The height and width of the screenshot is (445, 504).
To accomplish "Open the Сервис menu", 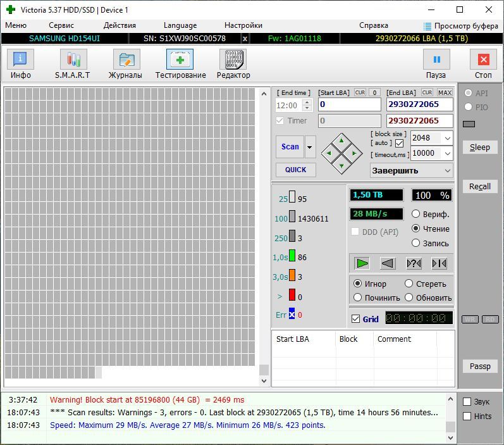I will (61, 25).
